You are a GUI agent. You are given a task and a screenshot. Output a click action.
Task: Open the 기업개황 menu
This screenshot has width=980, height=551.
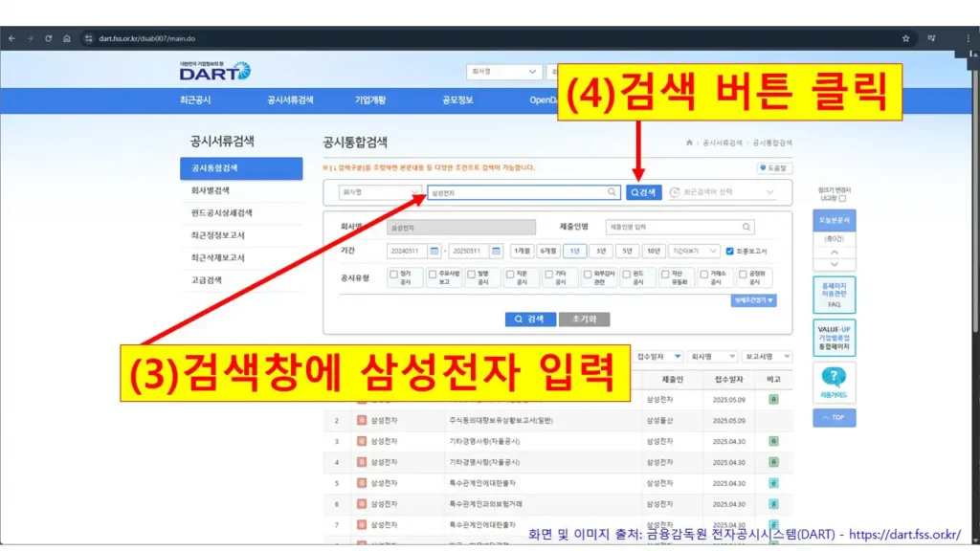[x=370, y=99]
